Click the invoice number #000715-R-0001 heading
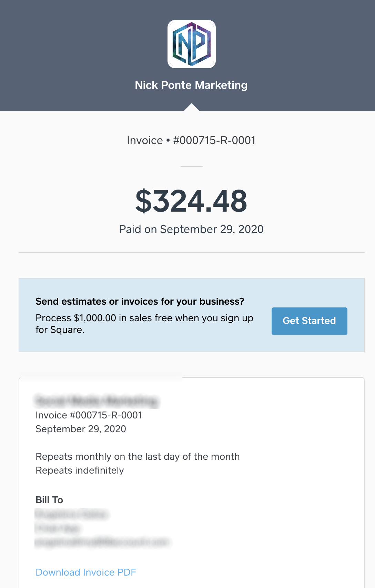This screenshot has height=588, width=375. click(x=191, y=140)
